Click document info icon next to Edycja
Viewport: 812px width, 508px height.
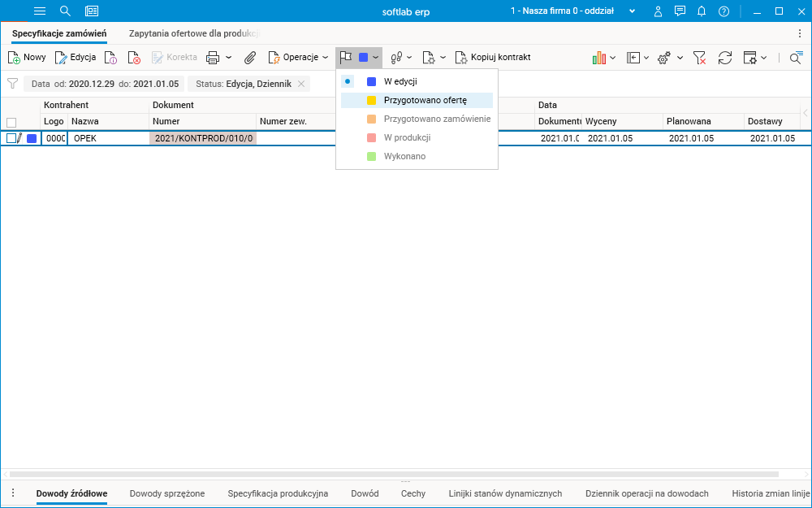110,58
